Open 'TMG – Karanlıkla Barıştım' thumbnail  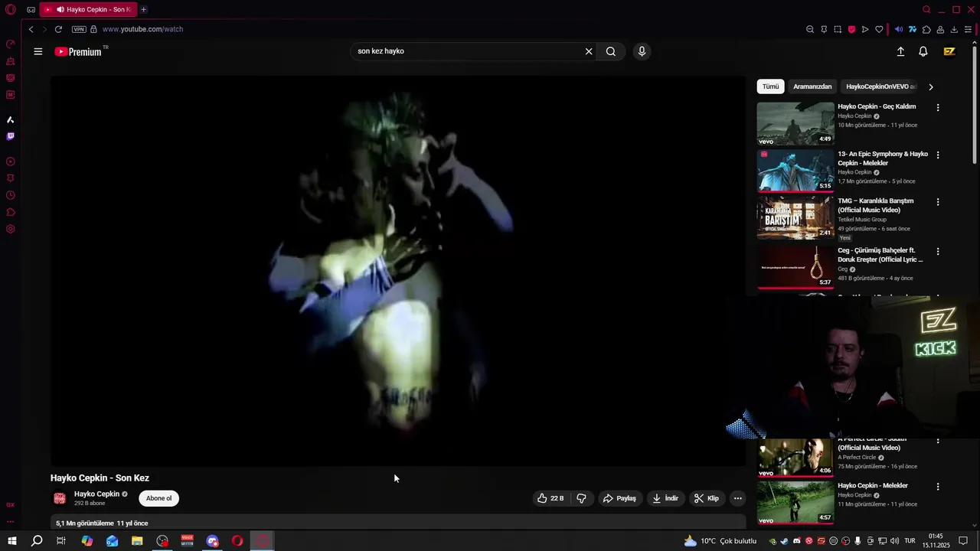click(795, 217)
